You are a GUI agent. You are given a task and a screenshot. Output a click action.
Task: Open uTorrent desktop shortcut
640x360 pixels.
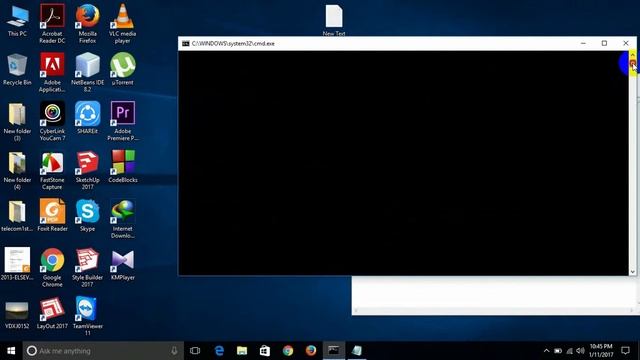(122, 69)
